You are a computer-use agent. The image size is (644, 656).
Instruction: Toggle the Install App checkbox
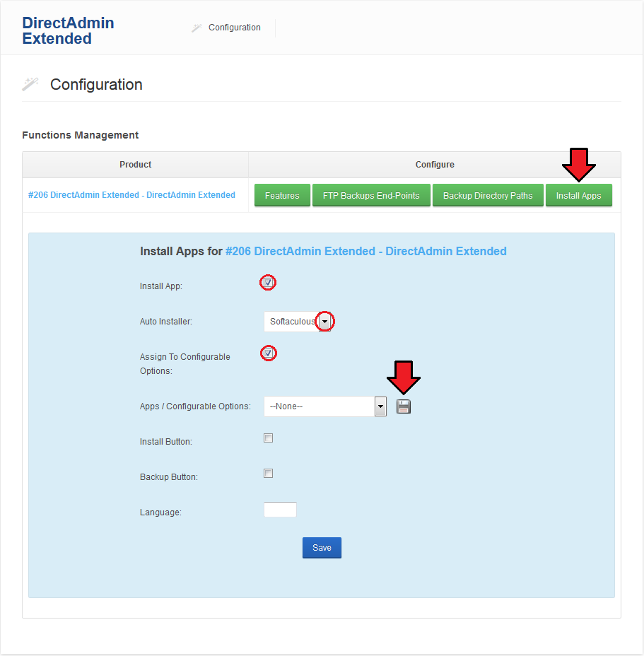tap(268, 282)
